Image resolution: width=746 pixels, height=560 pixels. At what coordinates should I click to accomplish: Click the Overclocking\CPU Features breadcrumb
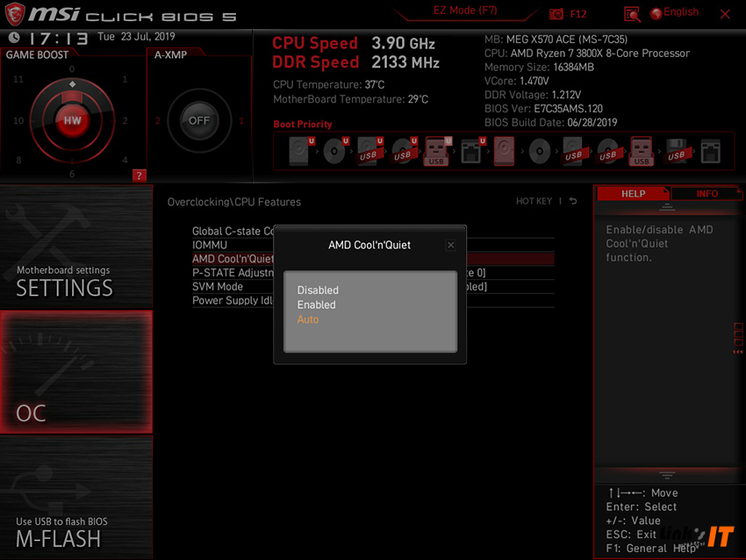[x=234, y=202]
